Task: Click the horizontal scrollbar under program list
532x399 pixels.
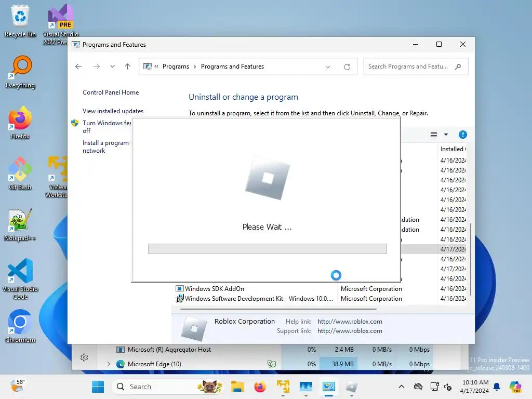Action: 278,309
